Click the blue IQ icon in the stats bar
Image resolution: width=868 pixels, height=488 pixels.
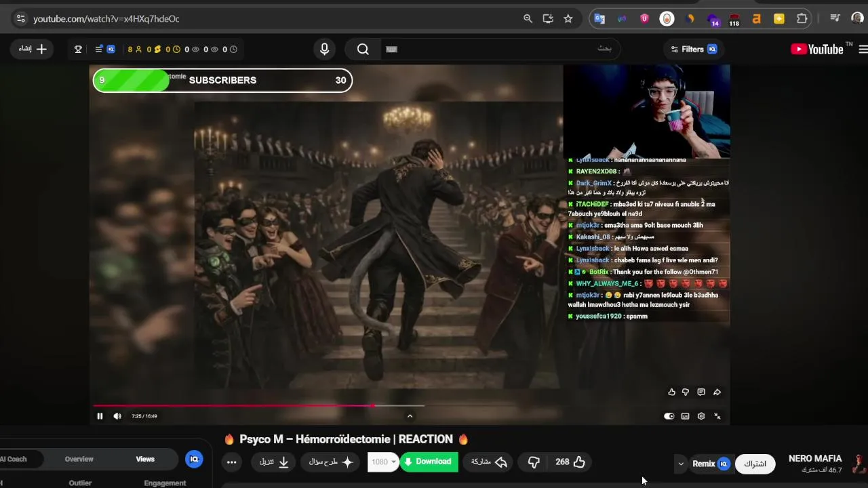tap(111, 49)
